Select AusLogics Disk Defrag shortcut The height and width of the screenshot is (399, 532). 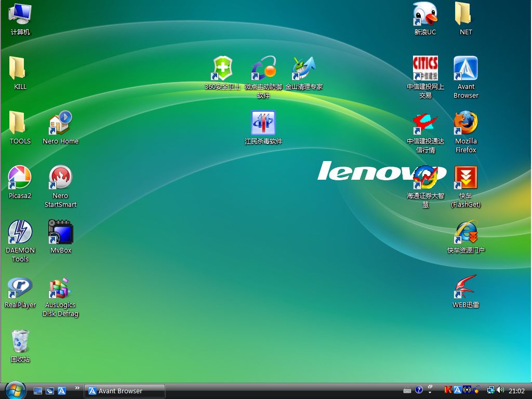[60, 298]
